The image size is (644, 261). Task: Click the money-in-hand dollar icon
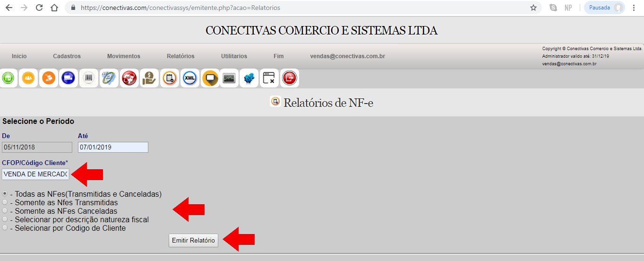pos(149,78)
